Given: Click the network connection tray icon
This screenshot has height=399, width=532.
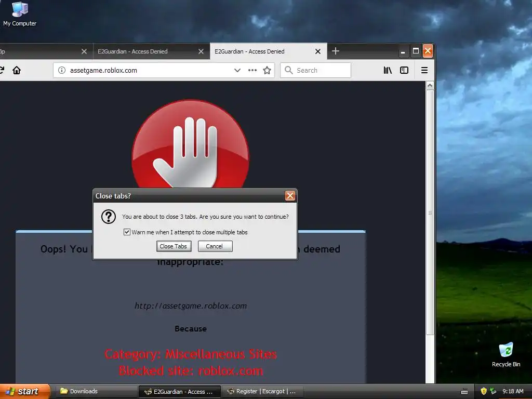Looking at the screenshot, I should click(493, 391).
